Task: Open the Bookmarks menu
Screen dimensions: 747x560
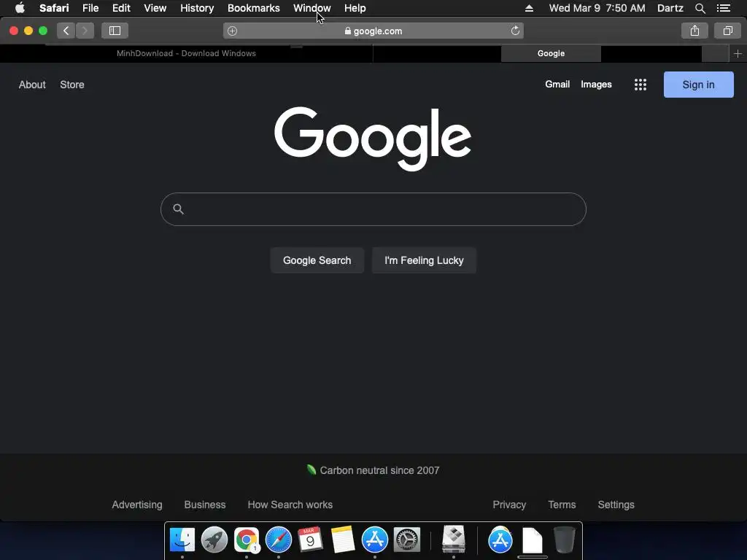Action: (x=253, y=8)
